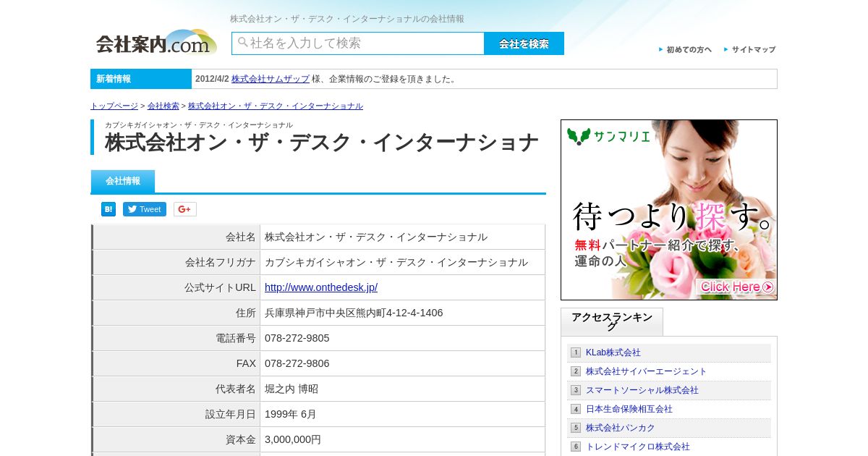Screen dimensions: 868x456
Task: Click the founding date 1999年 6月
Action: (291, 414)
